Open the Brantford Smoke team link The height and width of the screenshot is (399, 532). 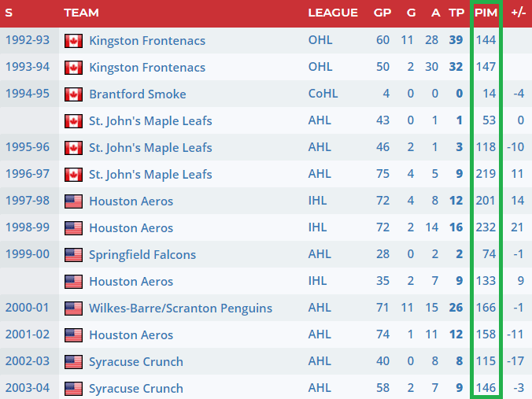tap(138, 94)
